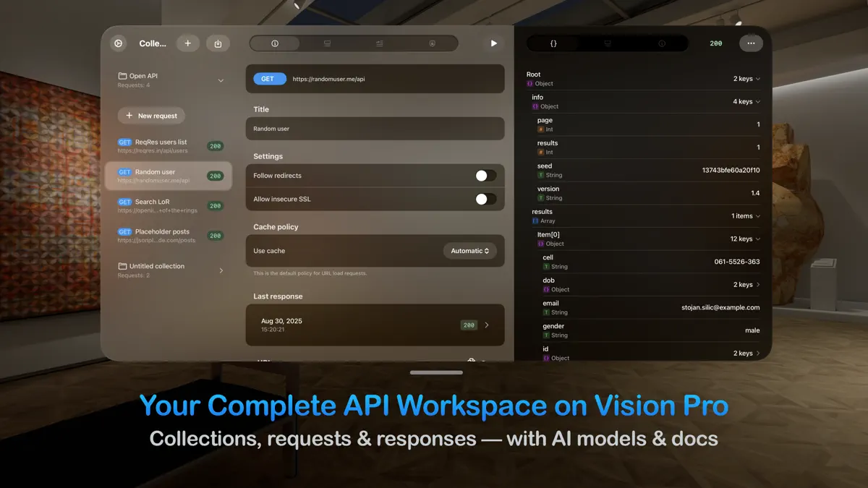Click the GET method badge on the URL bar
868x488 pixels.
(x=269, y=78)
